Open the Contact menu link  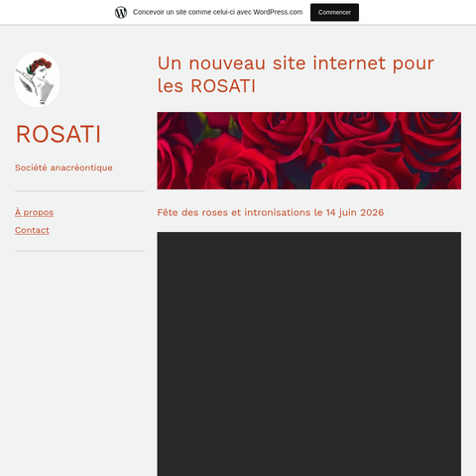coord(32,230)
